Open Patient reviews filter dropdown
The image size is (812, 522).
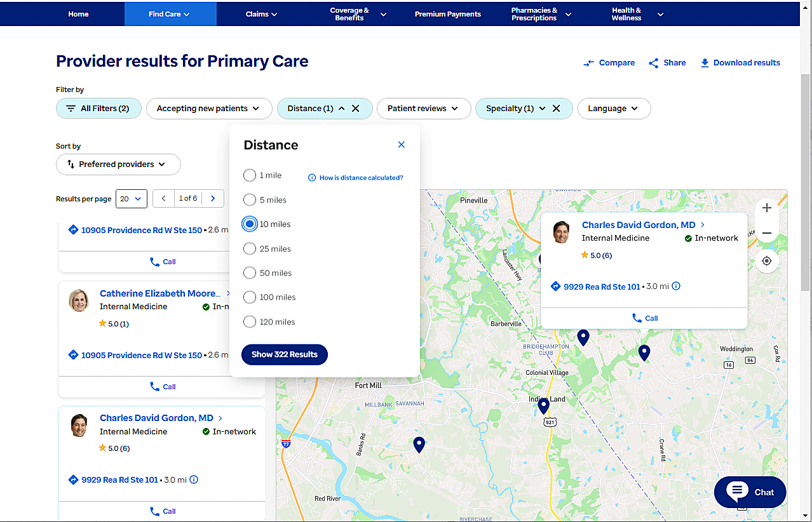(x=424, y=109)
